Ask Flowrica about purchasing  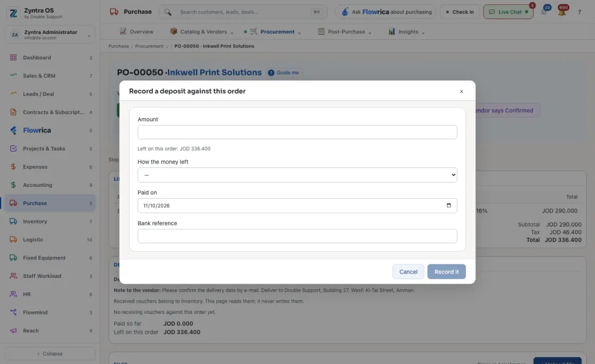pyautogui.click(x=386, y=12)
